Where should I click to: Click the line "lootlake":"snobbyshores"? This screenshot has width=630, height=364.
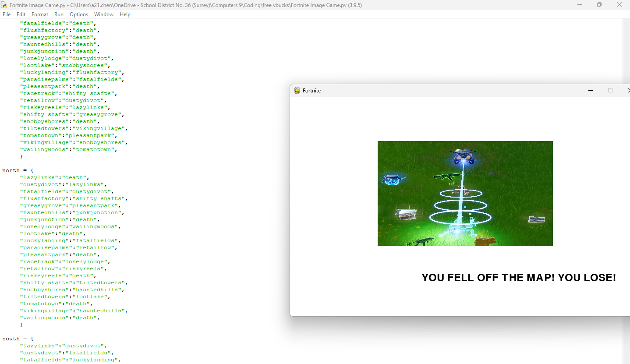click(65, 65)
